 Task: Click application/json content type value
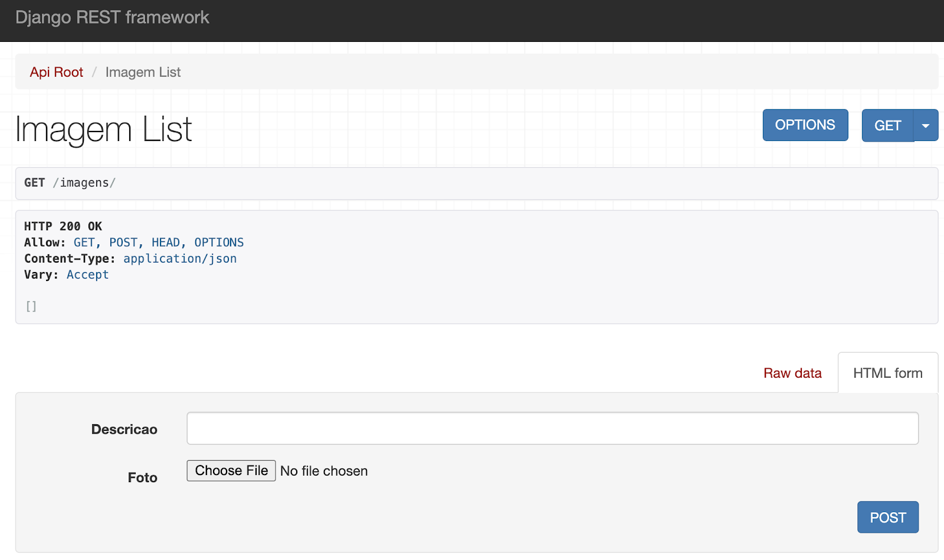pyautogui.click(x=180, y=258)
